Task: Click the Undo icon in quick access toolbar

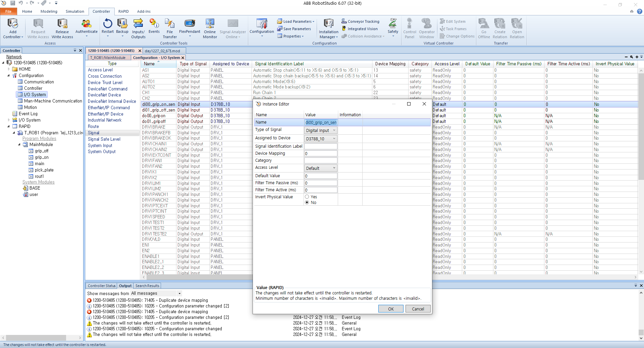Action: point(21,3)
